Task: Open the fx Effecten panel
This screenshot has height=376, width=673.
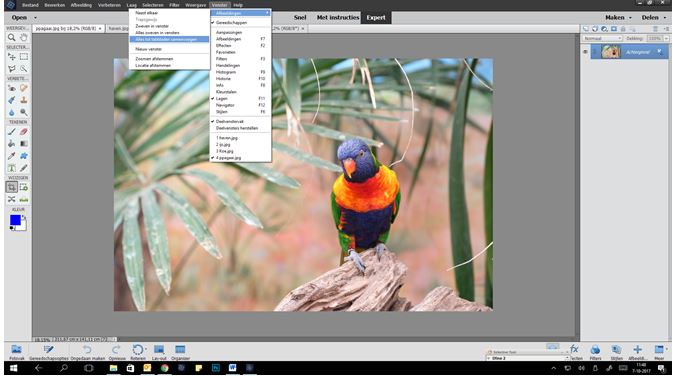Action: 575,352
